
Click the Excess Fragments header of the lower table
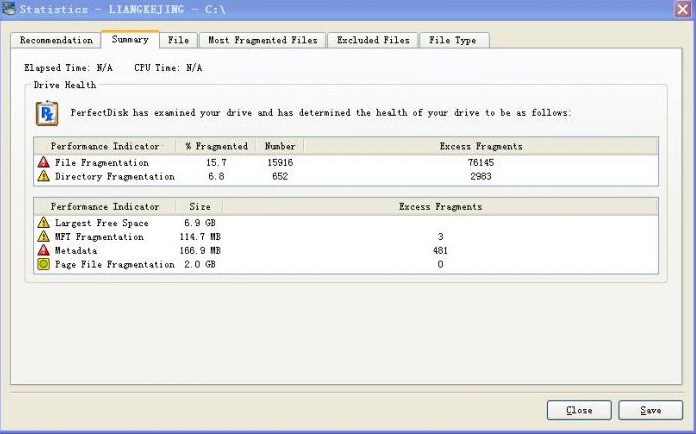[x=440, y=206]
